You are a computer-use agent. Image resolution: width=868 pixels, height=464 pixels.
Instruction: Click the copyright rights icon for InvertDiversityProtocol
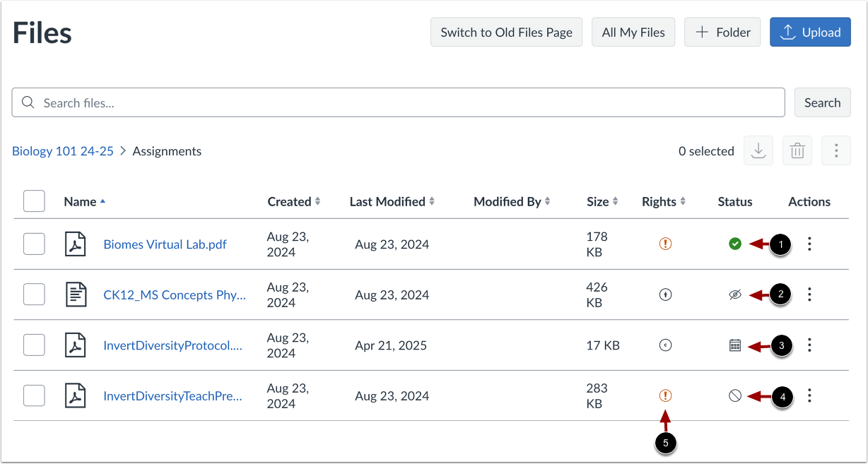pyautogui.click(x=664, y=345)
